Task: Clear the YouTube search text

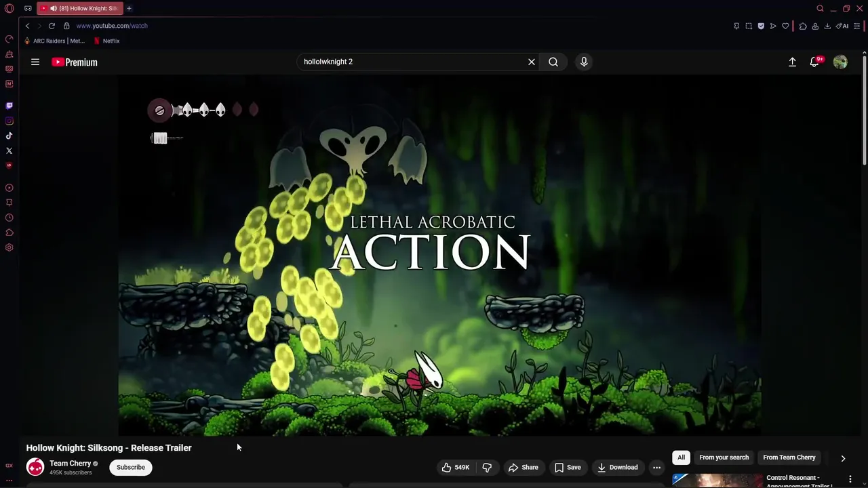Action: click(532, 62)
